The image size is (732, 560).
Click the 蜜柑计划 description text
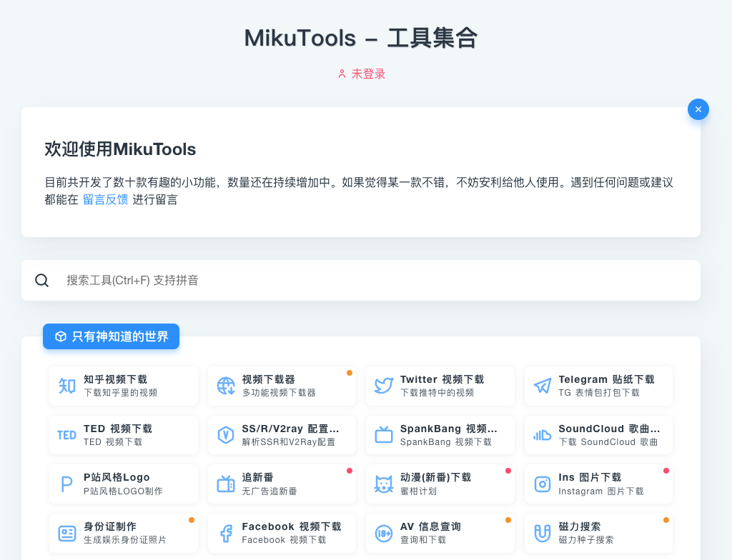(418, 491)
